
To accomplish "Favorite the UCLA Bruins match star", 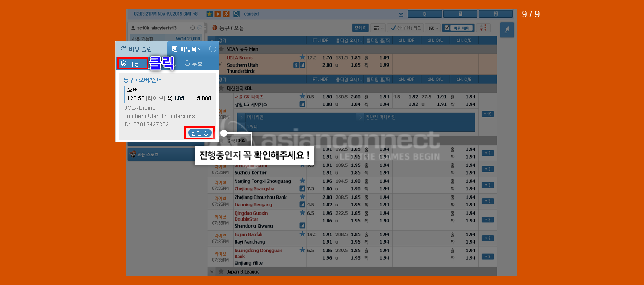I will coord(302,57).
